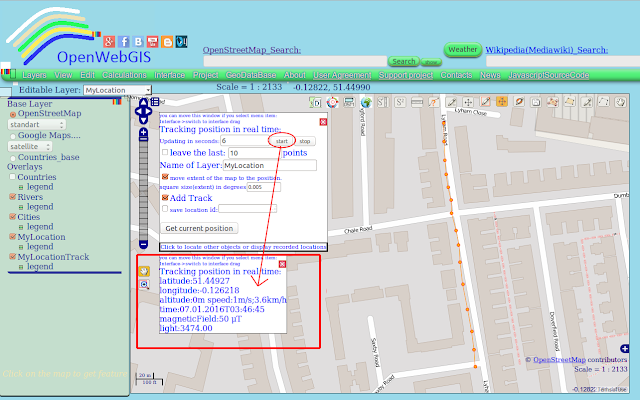This screenshot has width=640, height=400.
Task: Select the OpenStreetMap base layer radio
Action: click(13, 114)
